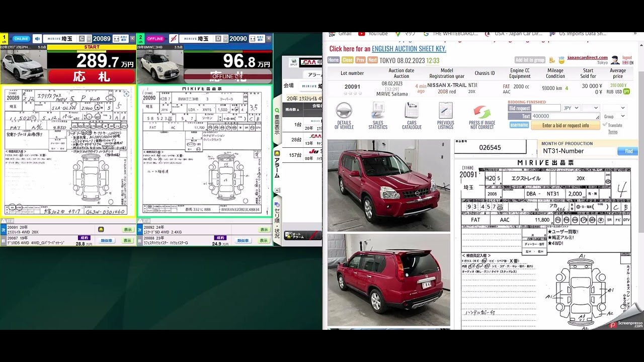
Task: Click alarm bell icon for lot 20091
Action: pyautogui.click(x=101, y=229)
